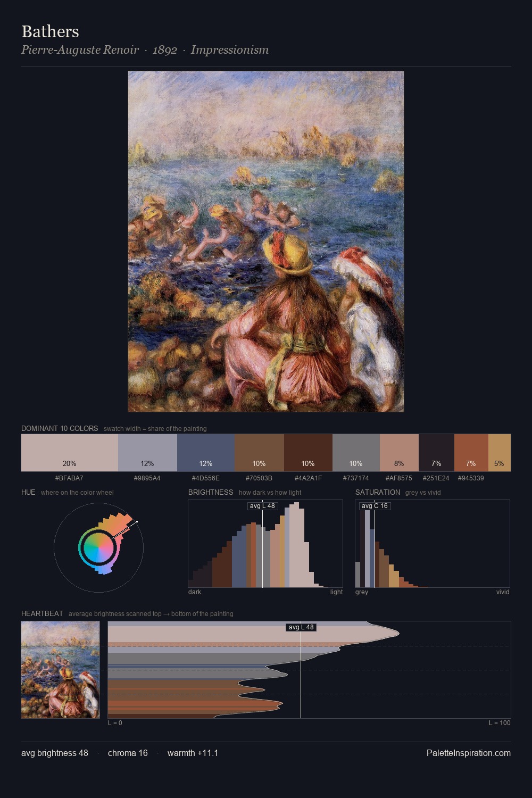Viewport: 532px width, 798px height.
Task: Click the hex label #9895A4
Action: pyautogui.click(x=147, y=478)
